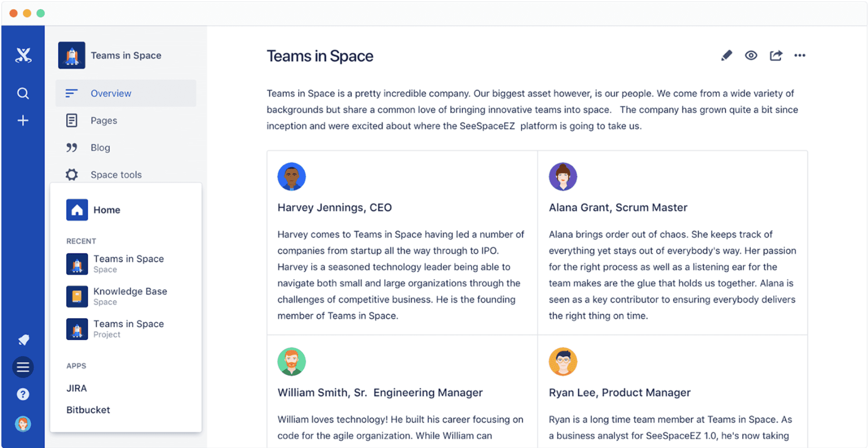Open notifications with the bell icon
868x448 pixels.
click(x=23, y=339)
